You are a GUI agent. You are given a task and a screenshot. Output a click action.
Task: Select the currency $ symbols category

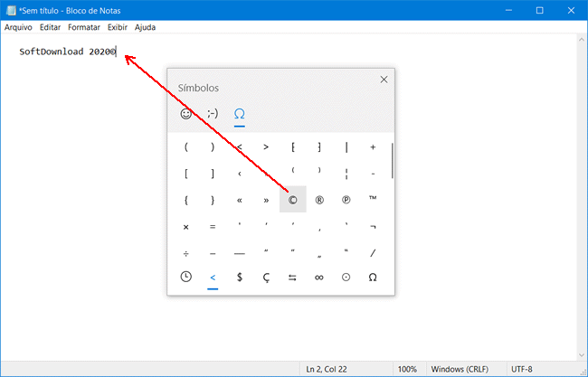point(240,278)
